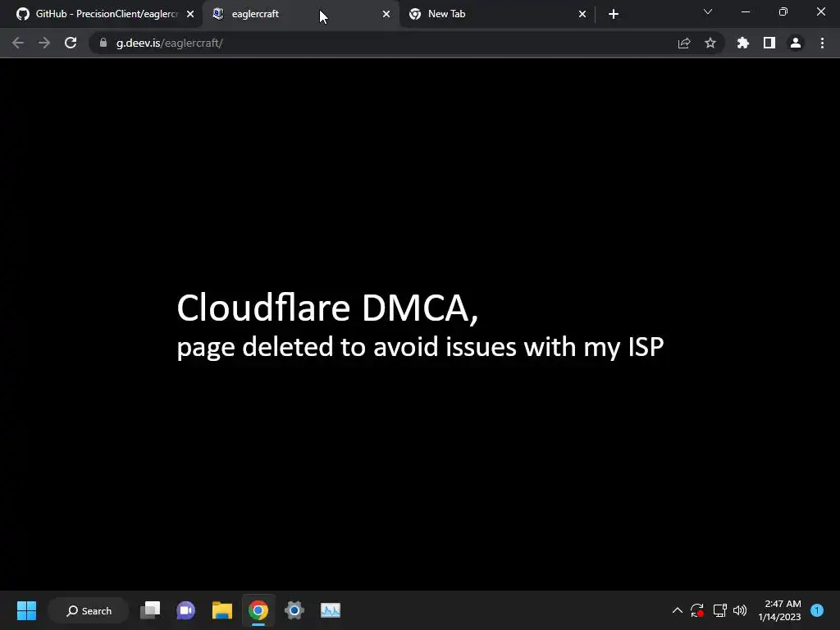The image size is (840, 630).
Task: Select the eaglercraft browser tab
Action: [300, 14]
